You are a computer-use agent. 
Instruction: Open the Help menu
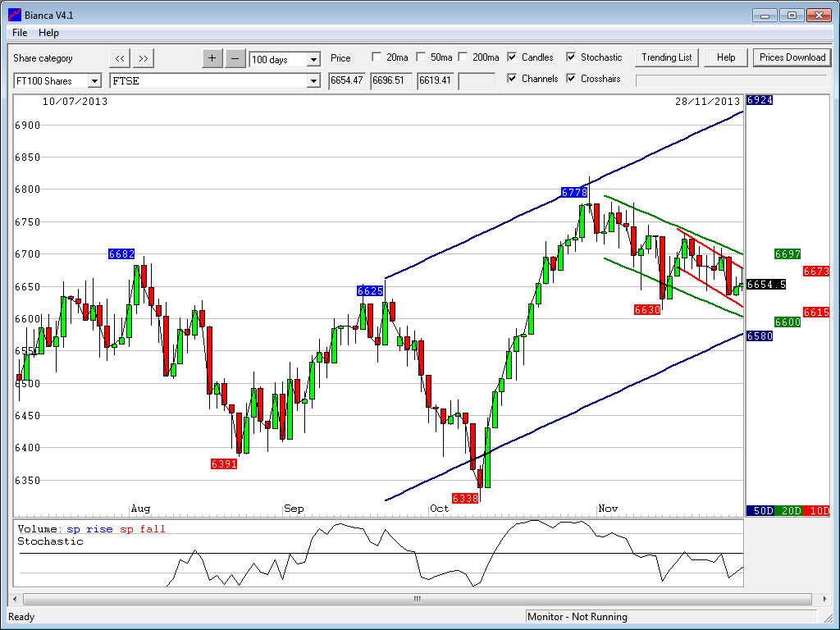point(49,33)
